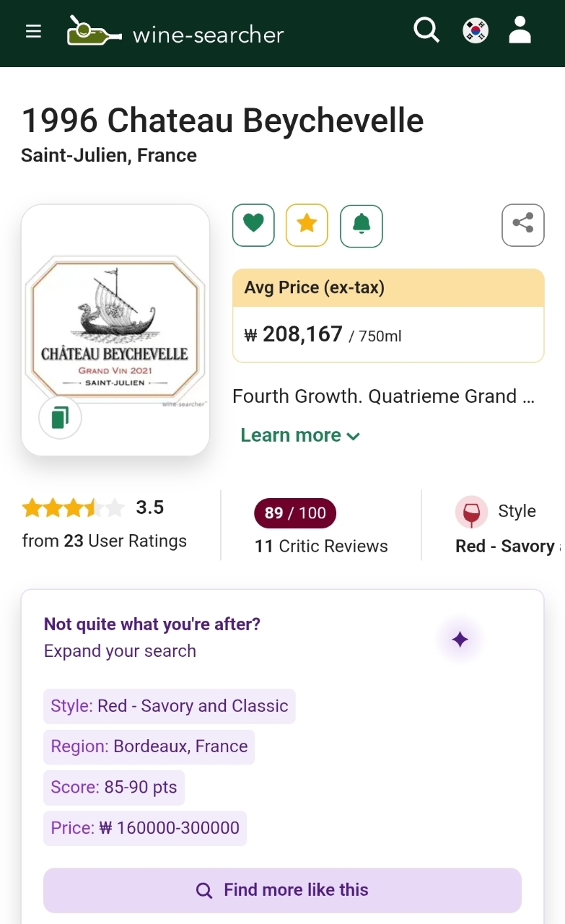
Task: Open the hamburger navigation menu
Action: click(x=33, y=32)
